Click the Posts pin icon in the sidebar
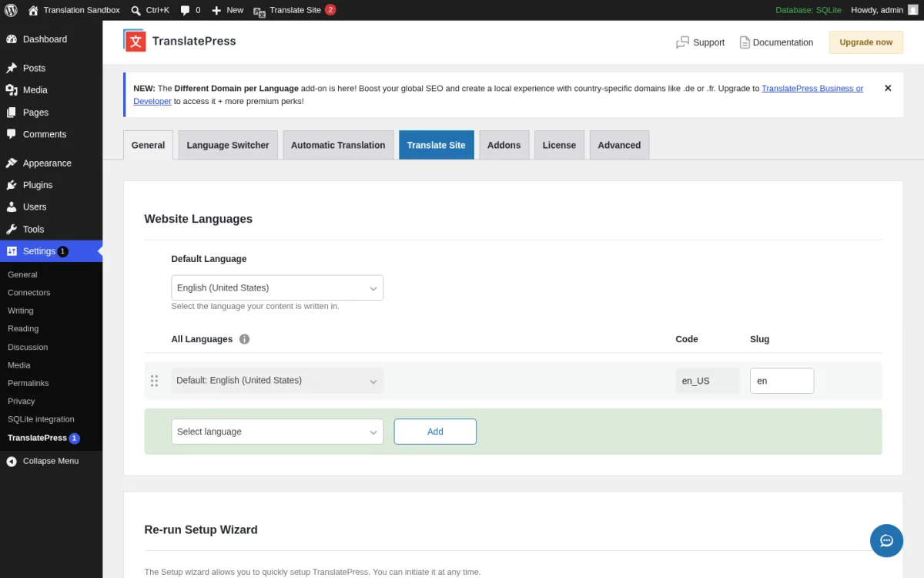 (12, 68)
